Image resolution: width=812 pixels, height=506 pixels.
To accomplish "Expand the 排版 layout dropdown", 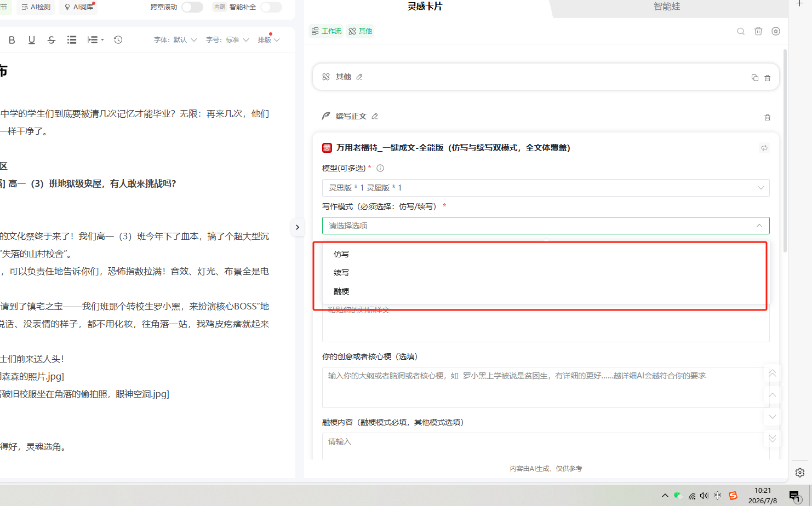I will (268, 40).
